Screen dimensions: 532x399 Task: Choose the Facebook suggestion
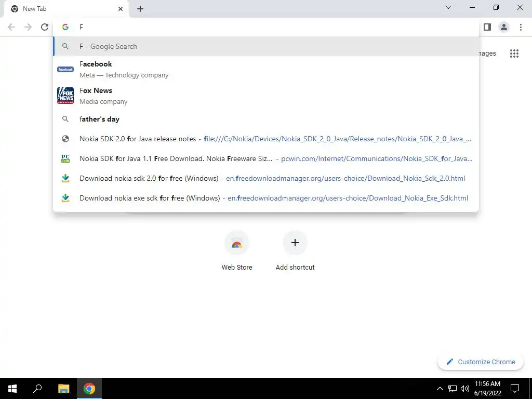pos(267,69)
